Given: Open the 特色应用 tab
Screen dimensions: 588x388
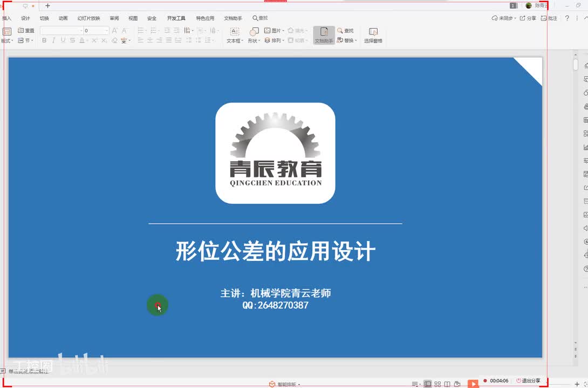Looking at the screenshot, I should coord(205,18).
